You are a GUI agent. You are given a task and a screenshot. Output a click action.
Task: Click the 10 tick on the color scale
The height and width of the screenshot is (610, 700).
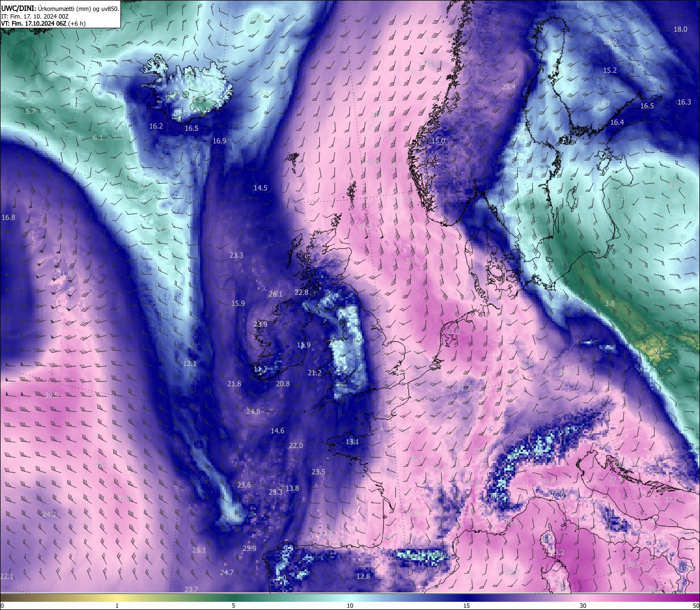pos(350,606)
